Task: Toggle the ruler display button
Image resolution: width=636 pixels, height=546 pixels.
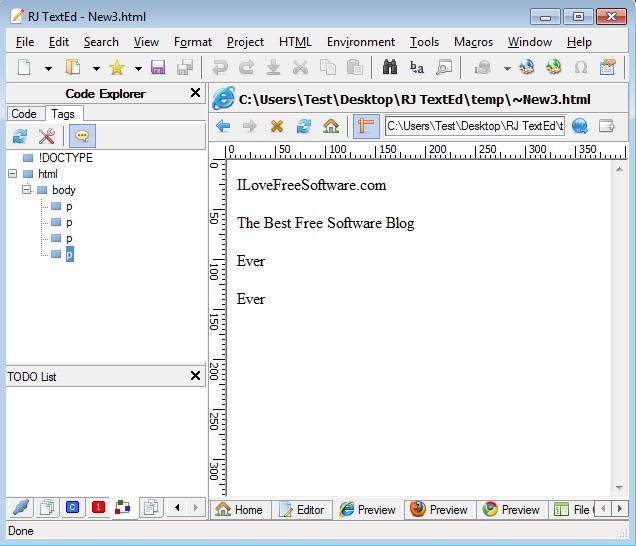Action: pos(366,127)
